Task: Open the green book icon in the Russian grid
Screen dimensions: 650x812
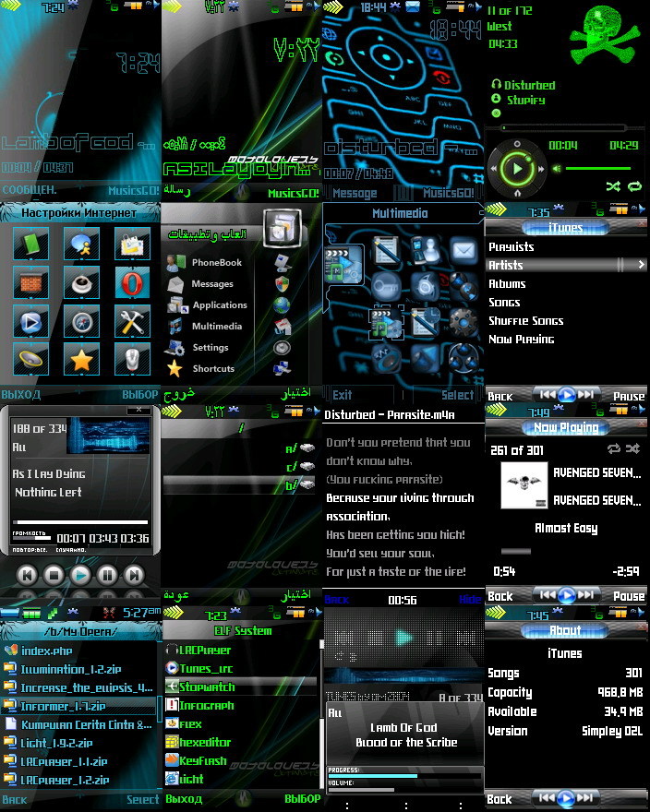Action: [x=31, y=244]
